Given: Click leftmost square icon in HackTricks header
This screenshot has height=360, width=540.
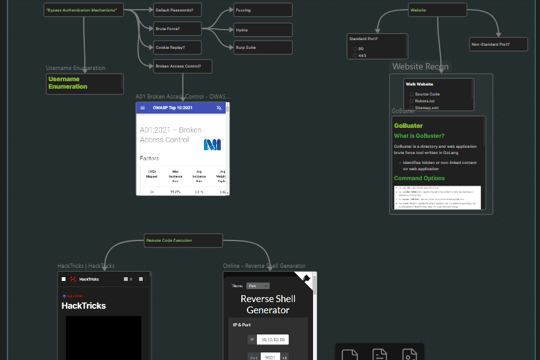Looking at the screenshot, I should 63,279.
